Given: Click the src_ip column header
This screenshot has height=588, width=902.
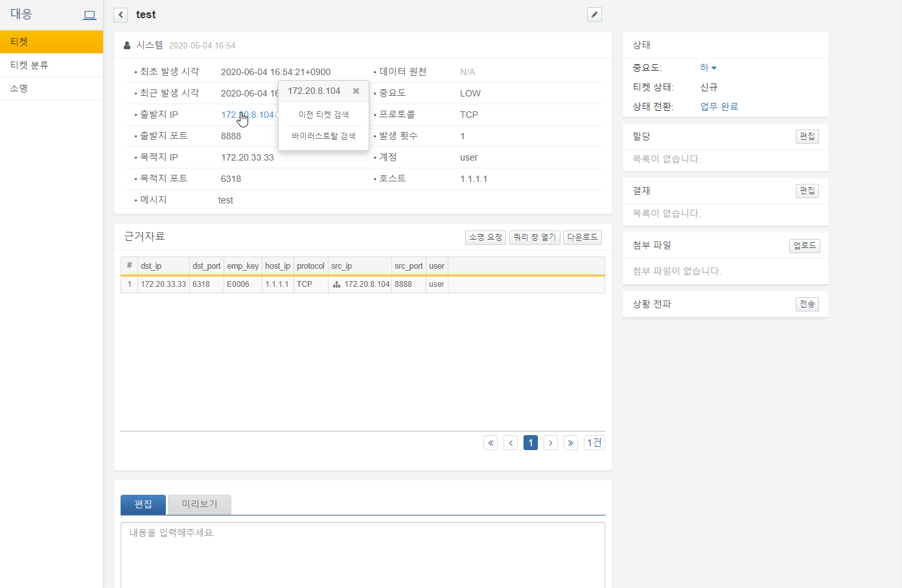Looking at the screenshot, I should pyautogui.click(x=360, y=266).
